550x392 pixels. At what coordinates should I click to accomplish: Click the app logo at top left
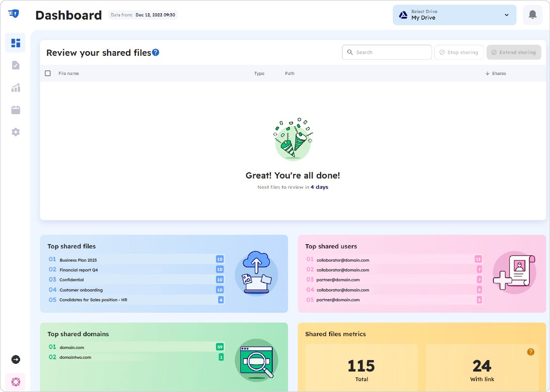pos(14,14)
